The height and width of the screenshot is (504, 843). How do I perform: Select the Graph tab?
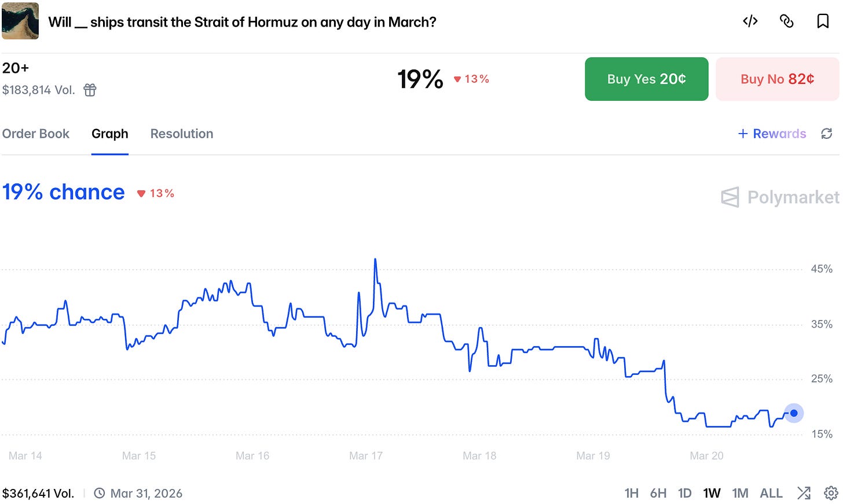coord(110,134)
